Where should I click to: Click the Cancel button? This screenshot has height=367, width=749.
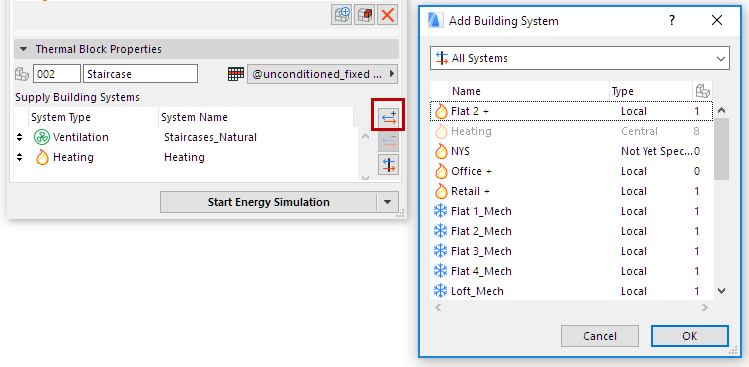tap(600, 336)
